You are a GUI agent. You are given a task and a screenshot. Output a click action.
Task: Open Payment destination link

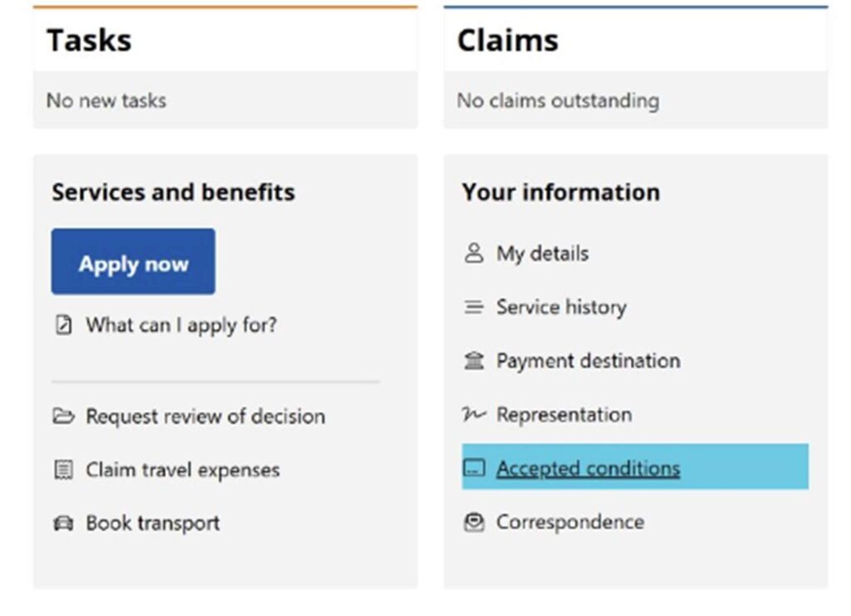click(x=588, y=361)
